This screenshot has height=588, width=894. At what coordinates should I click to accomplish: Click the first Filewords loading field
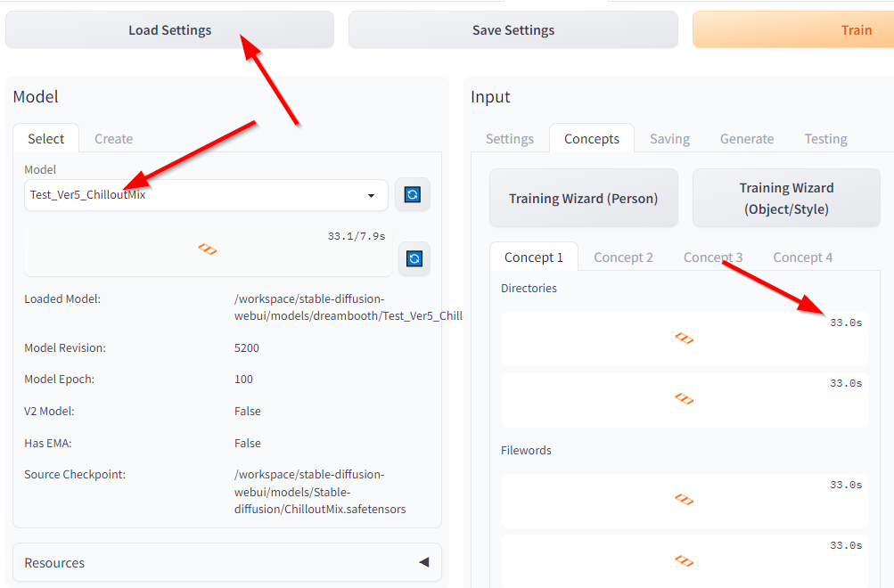tap(685, 501)
